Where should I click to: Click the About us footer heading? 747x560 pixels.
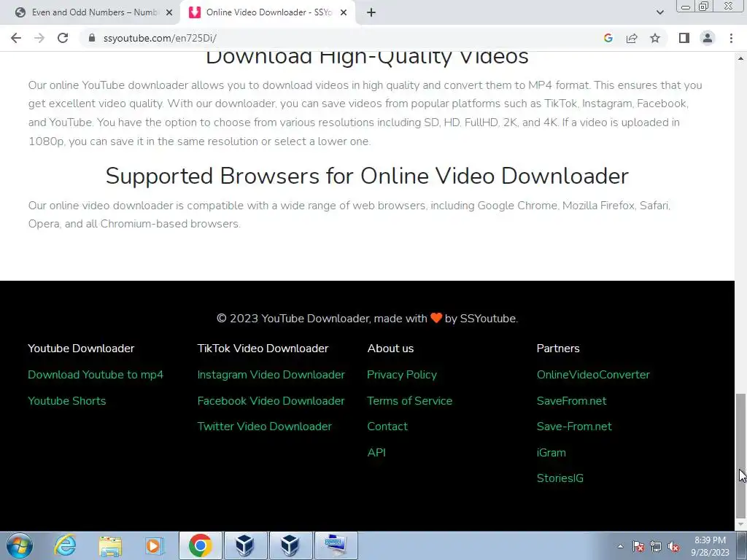[x=390, y=349]
